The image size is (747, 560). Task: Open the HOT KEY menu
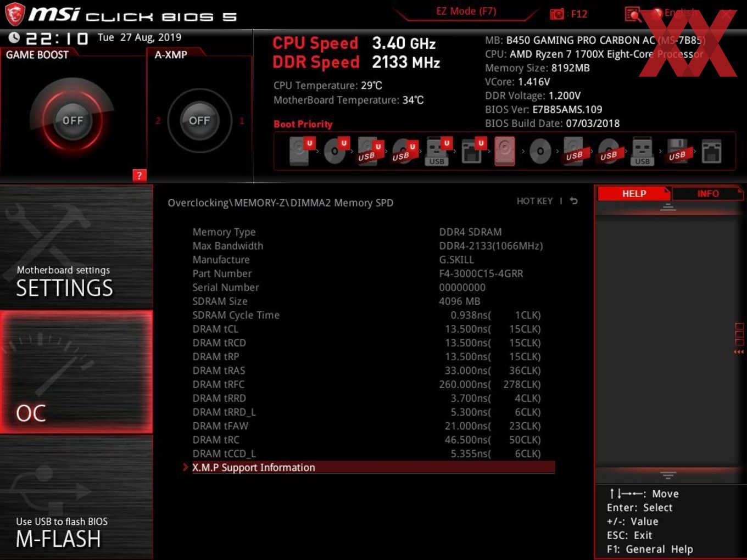pyautogui.click(x=534, y=201)
